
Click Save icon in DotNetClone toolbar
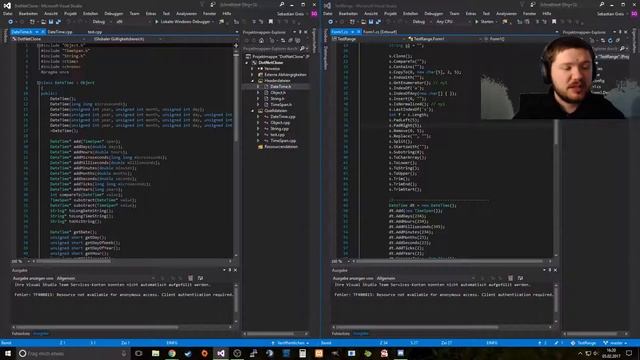point(51,22)
